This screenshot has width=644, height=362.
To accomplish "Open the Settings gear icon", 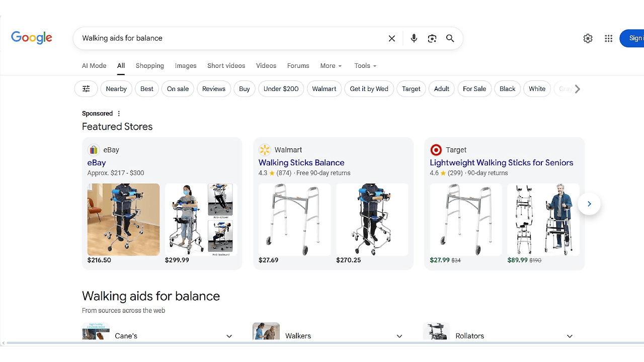I will (588, 39).
